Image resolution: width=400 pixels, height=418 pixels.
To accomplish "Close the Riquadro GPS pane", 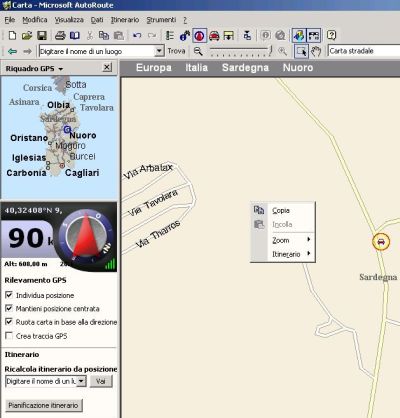I will (107, 68).
